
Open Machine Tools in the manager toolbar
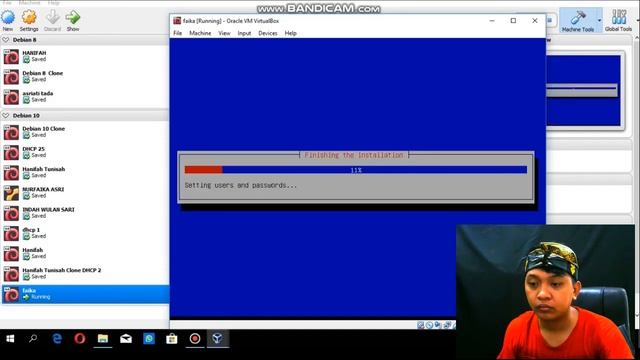click(x=578, y=20)
